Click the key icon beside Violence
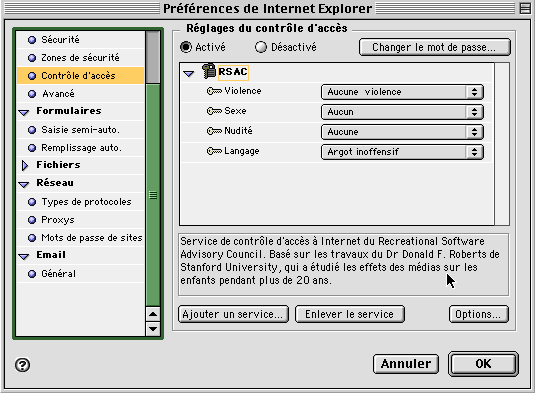 point(214,91)
